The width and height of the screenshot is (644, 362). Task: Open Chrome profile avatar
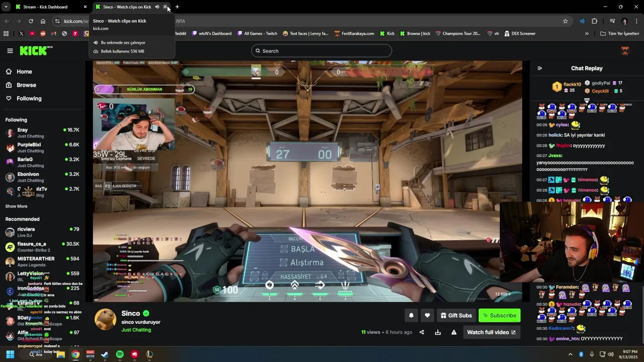click(x=625, y=21)
